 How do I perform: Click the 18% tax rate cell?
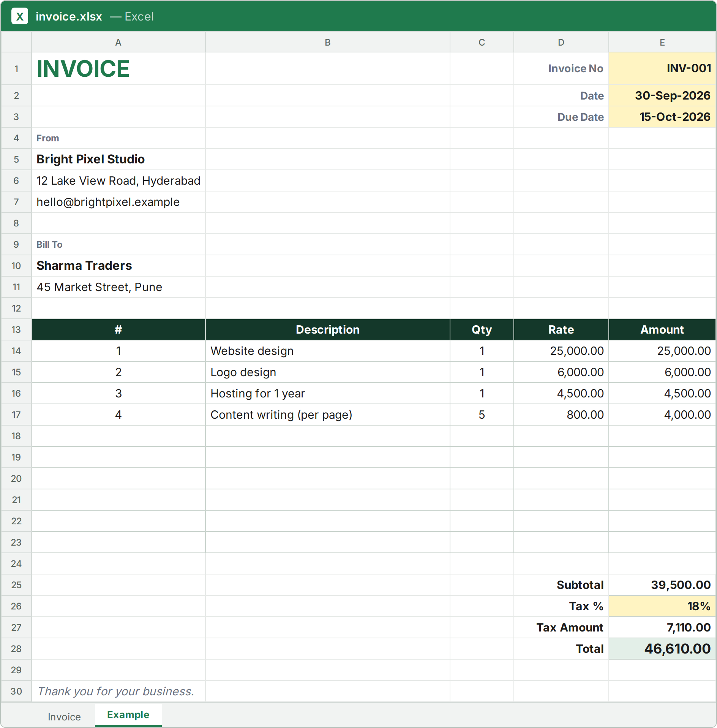pyautogui.click(x=662, y=606)
